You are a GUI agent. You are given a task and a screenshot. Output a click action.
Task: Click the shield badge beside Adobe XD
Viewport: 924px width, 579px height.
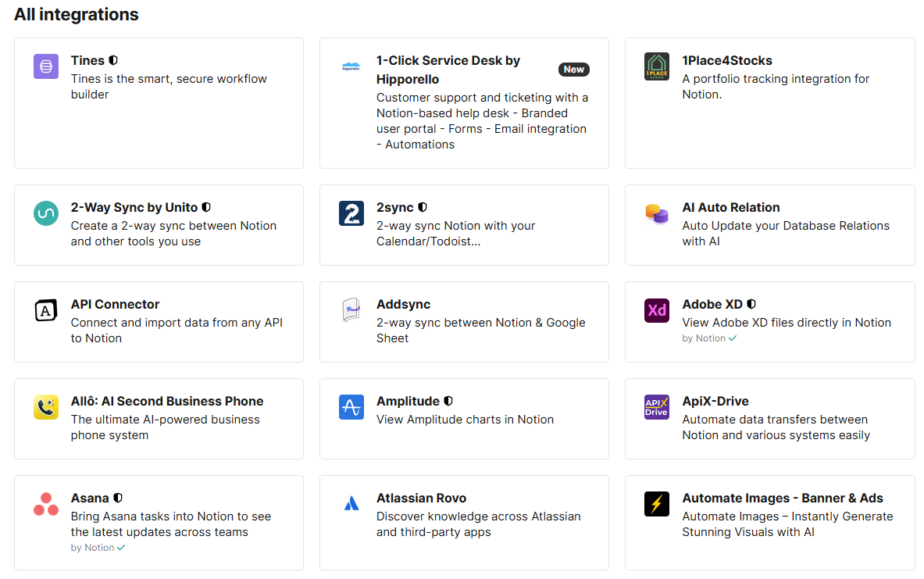751,304
